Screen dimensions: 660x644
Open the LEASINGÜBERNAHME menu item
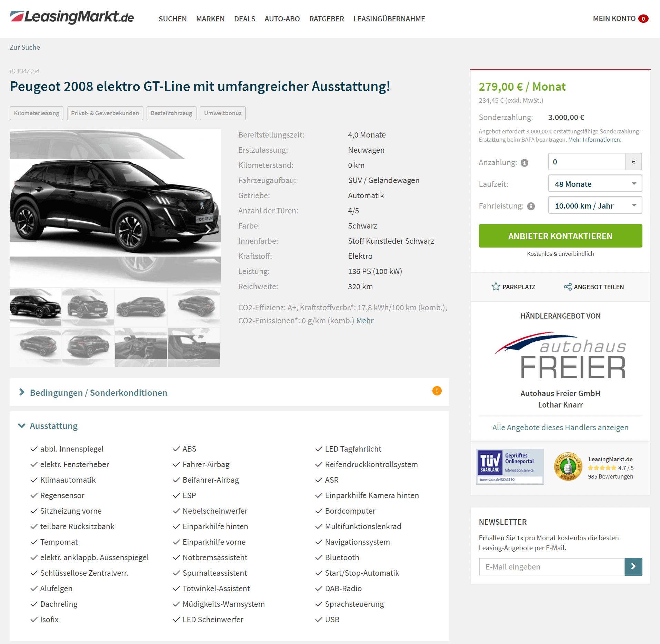coord(389,19)
